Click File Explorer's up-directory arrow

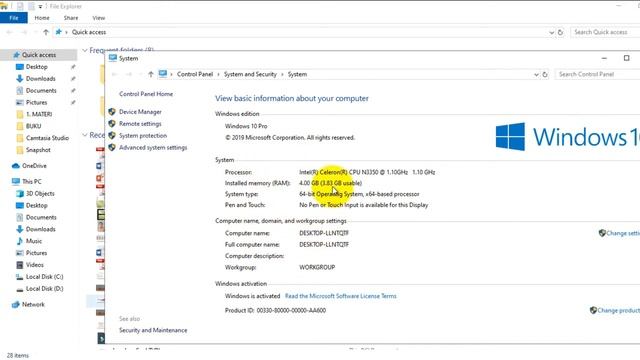point(46,32)
